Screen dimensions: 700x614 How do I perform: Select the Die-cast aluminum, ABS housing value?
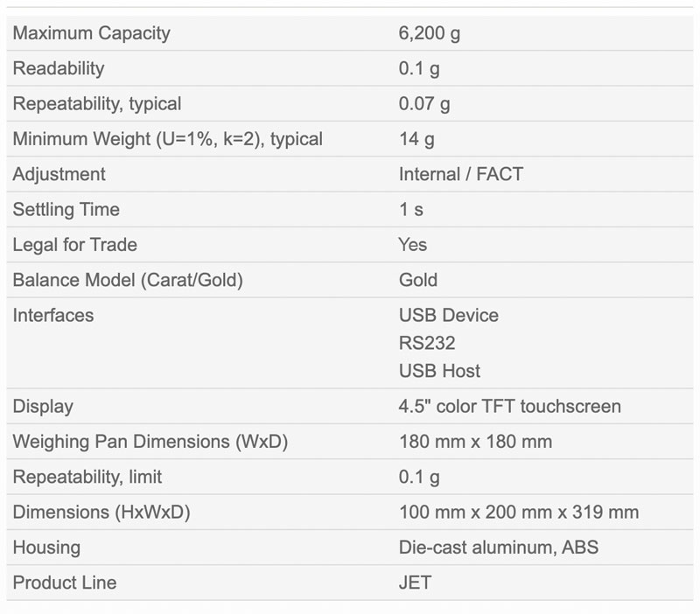coord(498,548)
